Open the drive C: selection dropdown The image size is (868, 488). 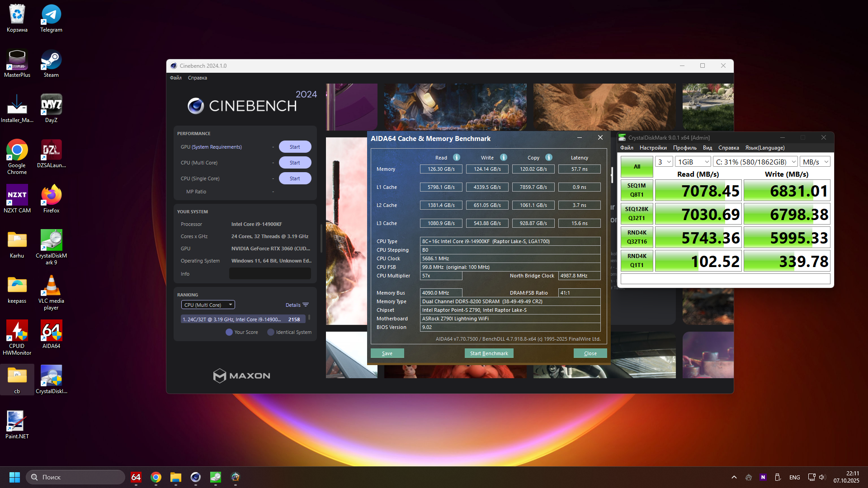coord(755,162)
